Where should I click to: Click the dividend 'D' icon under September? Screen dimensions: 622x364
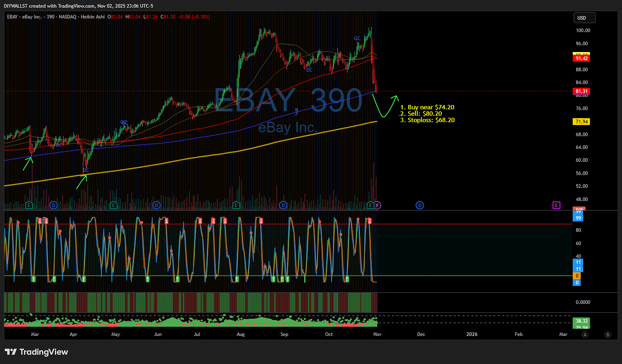[x=283, y=205]
